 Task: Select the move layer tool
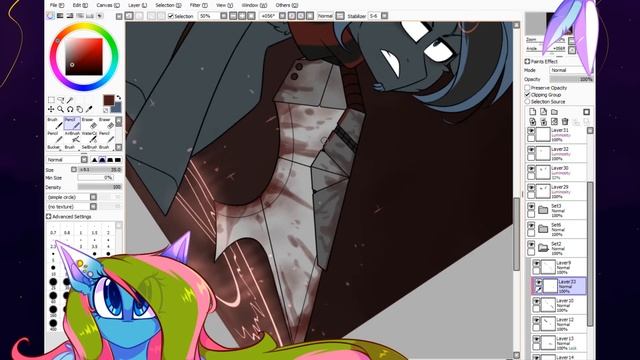click(x=51, y=109)
